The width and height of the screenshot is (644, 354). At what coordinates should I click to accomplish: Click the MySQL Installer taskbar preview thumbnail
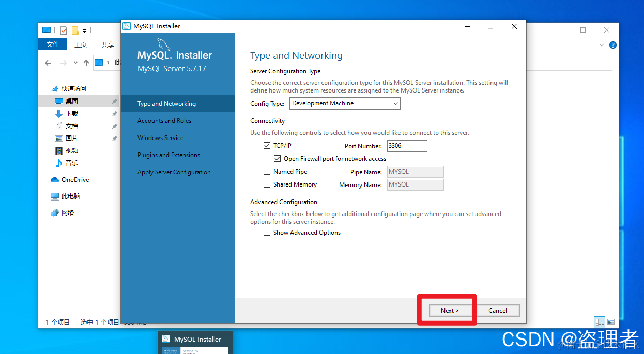point(195,343)
